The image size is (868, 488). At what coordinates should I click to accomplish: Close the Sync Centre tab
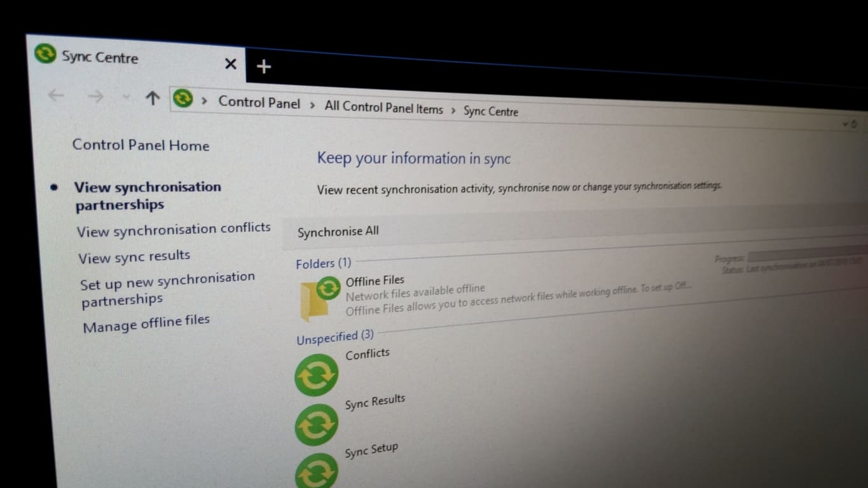tap(230, 64)
